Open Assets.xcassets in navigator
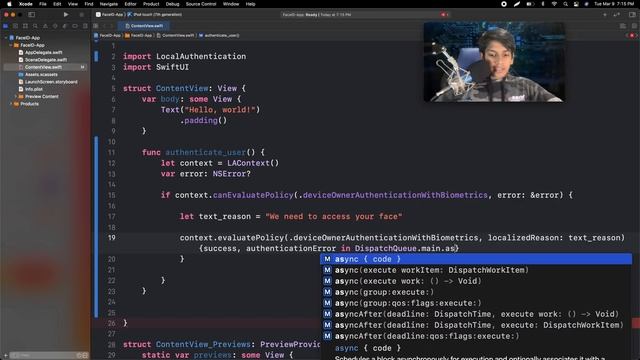 pos(41,74)
